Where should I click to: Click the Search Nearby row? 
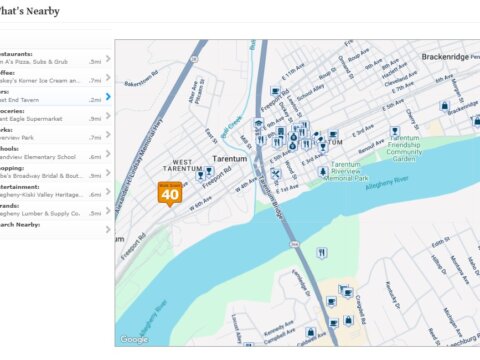55,229
